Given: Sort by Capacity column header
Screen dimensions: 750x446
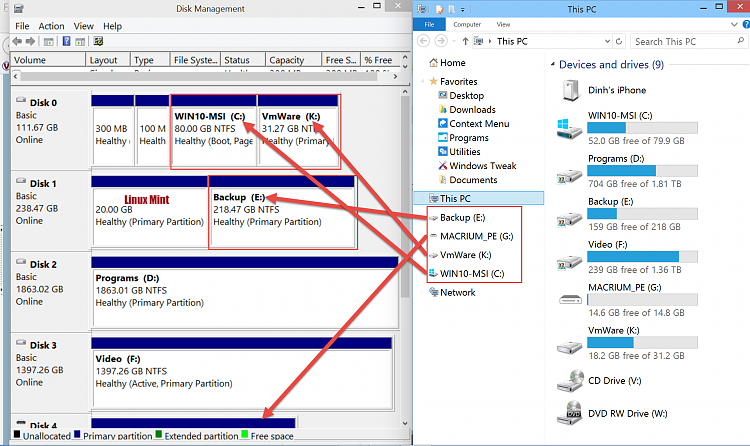Looking at the screenshot, I should (x=293, y=60).
